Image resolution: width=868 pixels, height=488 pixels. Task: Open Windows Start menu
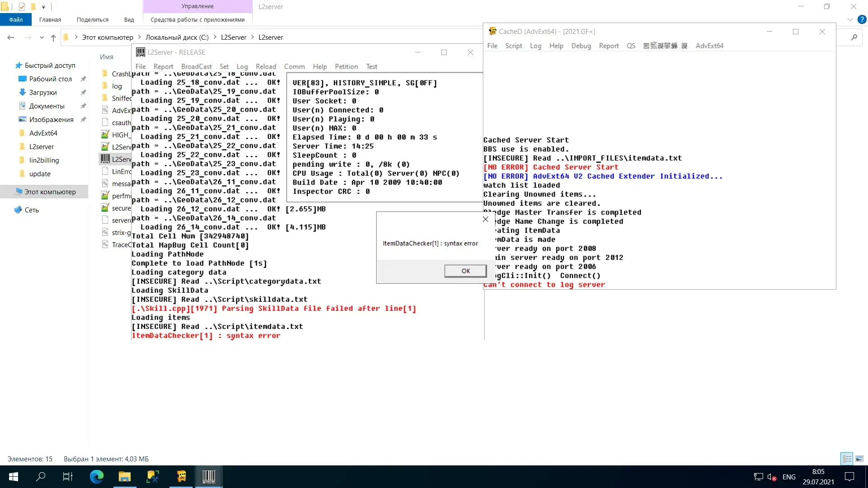(x=14, y=477)
